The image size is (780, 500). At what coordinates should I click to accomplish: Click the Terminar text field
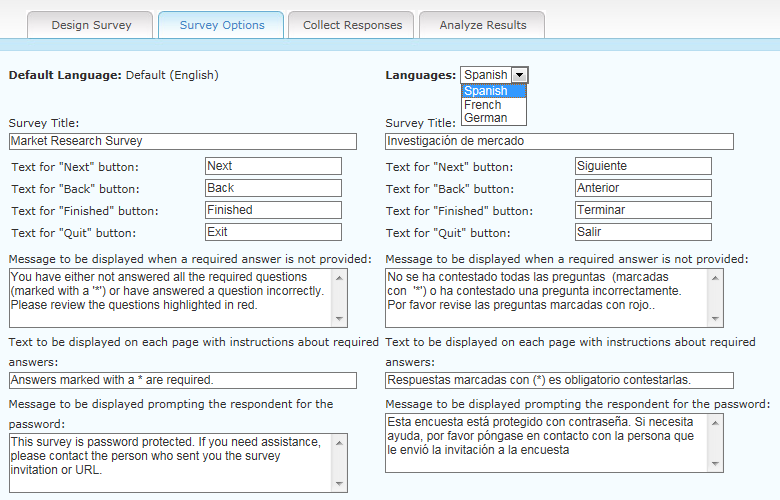[643, 210]
